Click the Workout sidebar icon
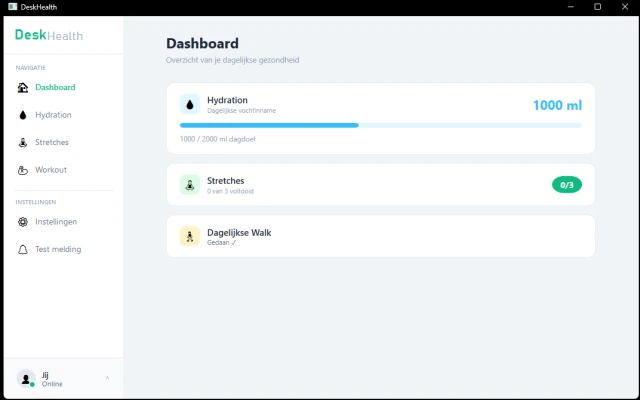 pyautogui.click(x=23, y=170)
